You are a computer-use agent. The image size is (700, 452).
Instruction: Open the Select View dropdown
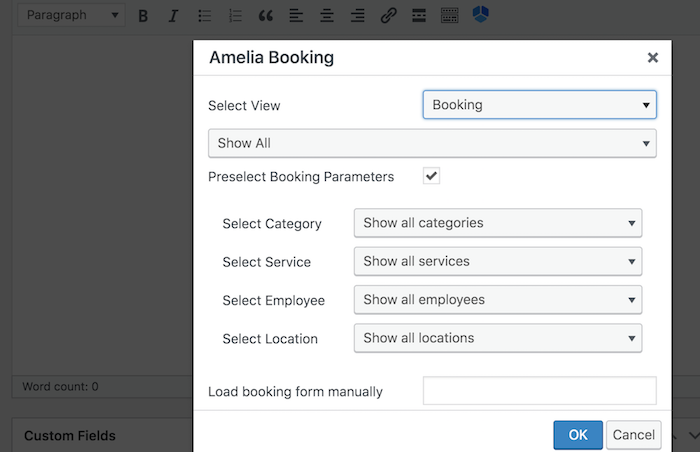(539, 105)
